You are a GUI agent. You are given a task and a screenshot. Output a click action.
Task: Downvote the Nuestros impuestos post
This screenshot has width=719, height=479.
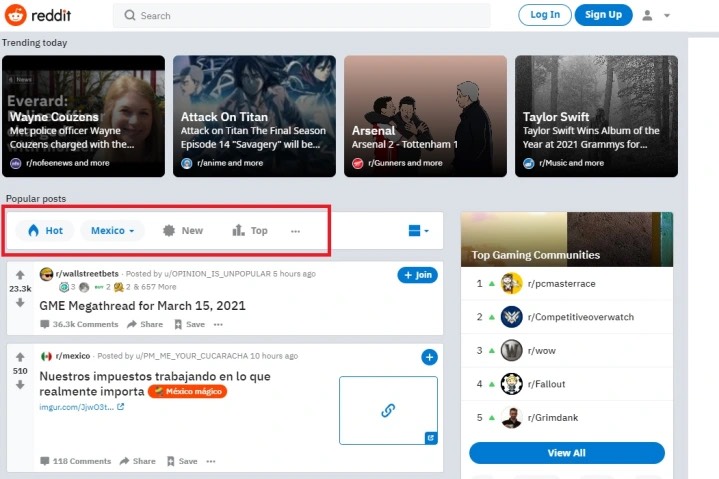point(20,385)
